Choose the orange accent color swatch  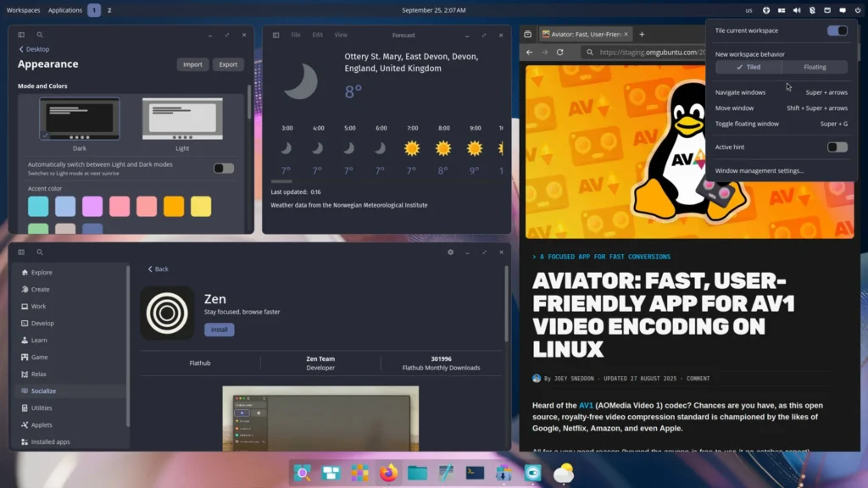pyautogui.click(x=173, y=206)
